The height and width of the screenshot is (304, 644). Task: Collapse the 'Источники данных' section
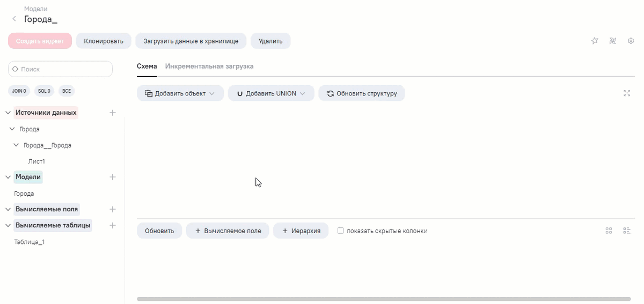point(8,113)
